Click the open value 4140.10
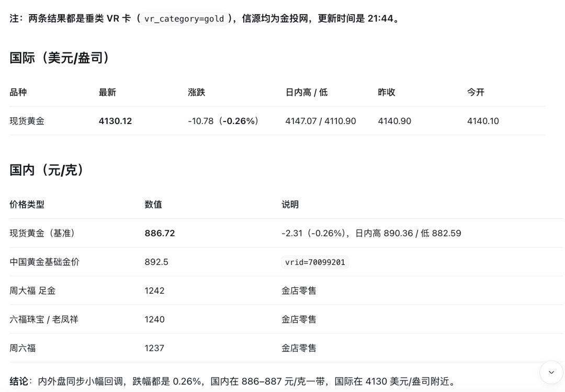Viewport: 565px width, 392px height. pos(483,121)
